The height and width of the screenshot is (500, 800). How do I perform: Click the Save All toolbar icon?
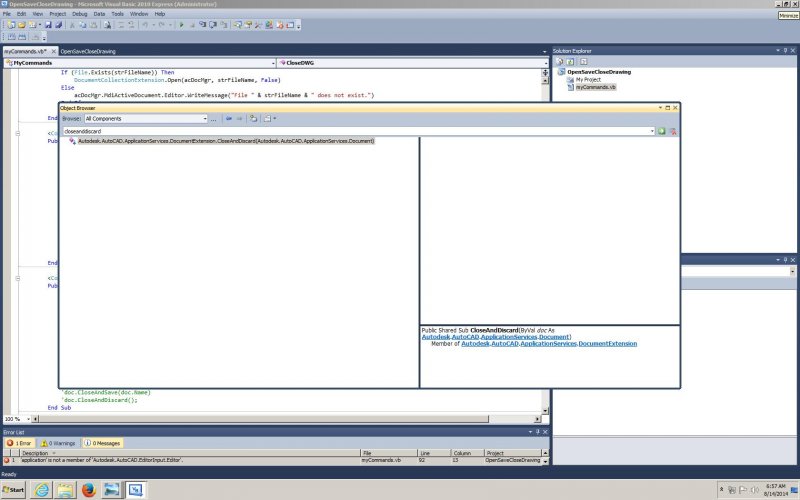tap(59, 24)
